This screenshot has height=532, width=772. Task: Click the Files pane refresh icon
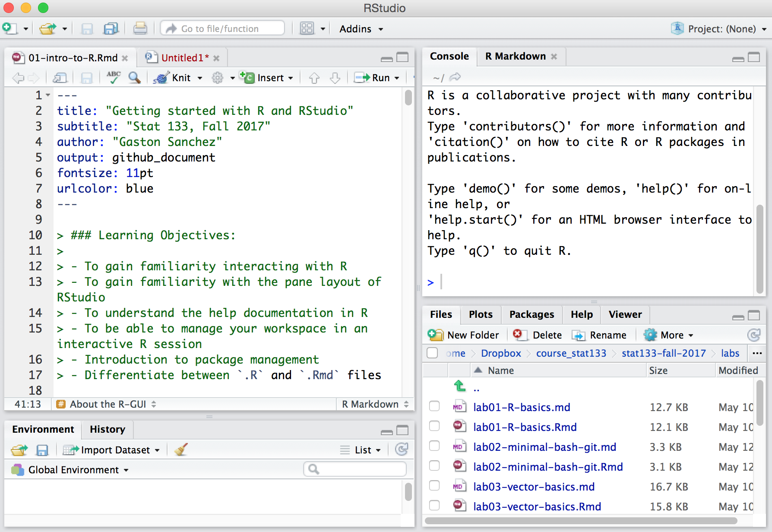pyautogui.click(x=754, y=335)
